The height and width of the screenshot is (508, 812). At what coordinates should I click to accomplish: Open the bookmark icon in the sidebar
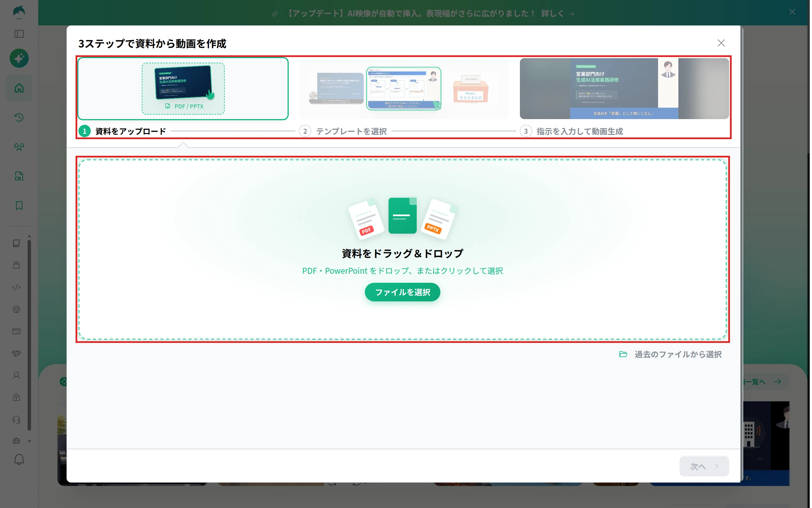coord(19,206)
